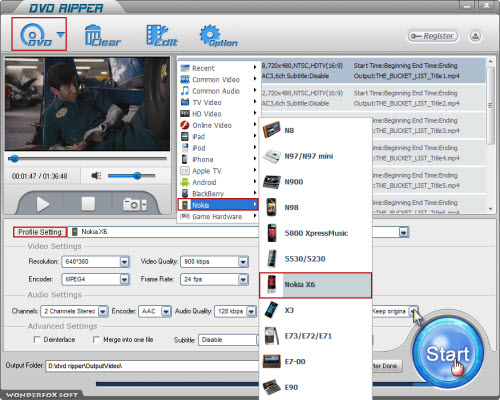Choose the E7-00 phone profile
Screen dimensions: 500x400
[315, 361]
